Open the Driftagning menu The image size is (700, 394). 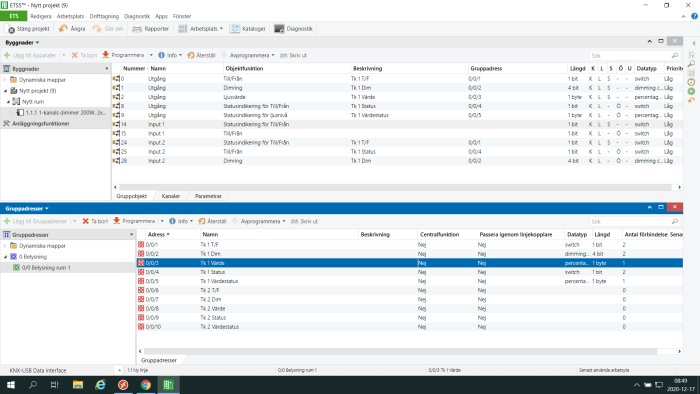point(104,16)
